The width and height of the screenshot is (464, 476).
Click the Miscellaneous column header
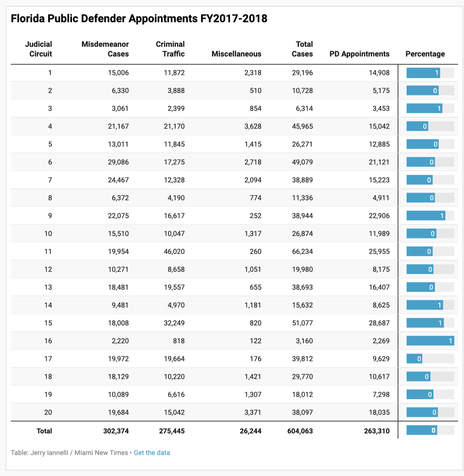click(236, 54)
